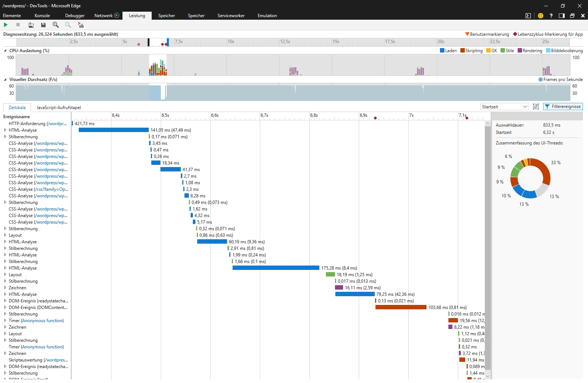Grab the black left selection handle on the overview ruler
Viewport: 588px width, 383px height.
pos(148,42)
